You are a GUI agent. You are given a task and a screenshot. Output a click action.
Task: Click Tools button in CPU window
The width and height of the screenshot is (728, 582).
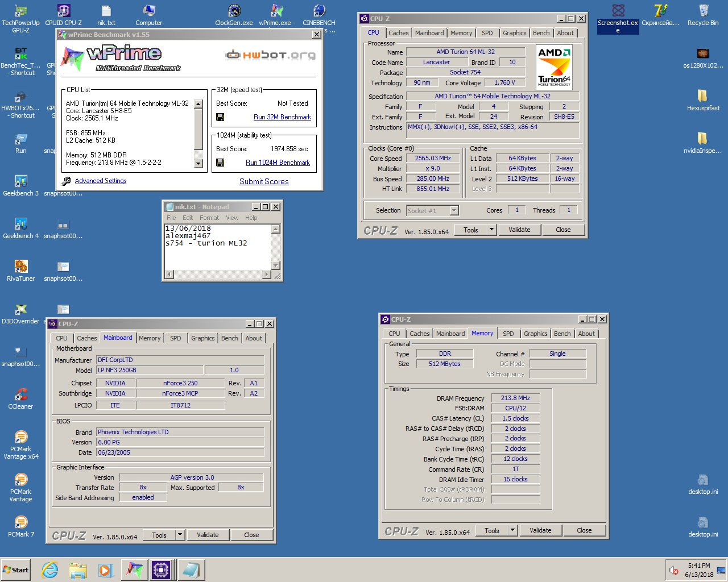pyautogui.click(x=471, y=230)
